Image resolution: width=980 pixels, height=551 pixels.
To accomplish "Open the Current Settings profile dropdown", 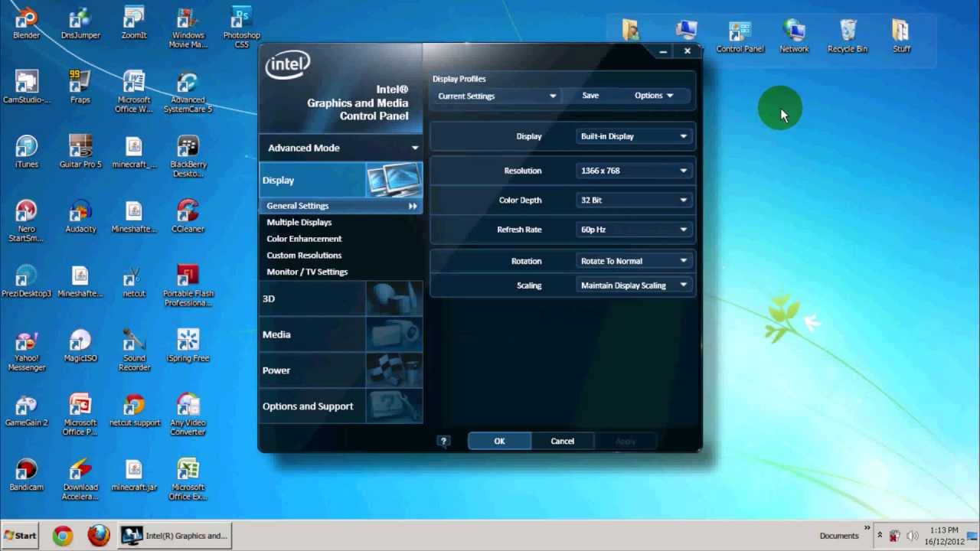I will coord(497,96).
